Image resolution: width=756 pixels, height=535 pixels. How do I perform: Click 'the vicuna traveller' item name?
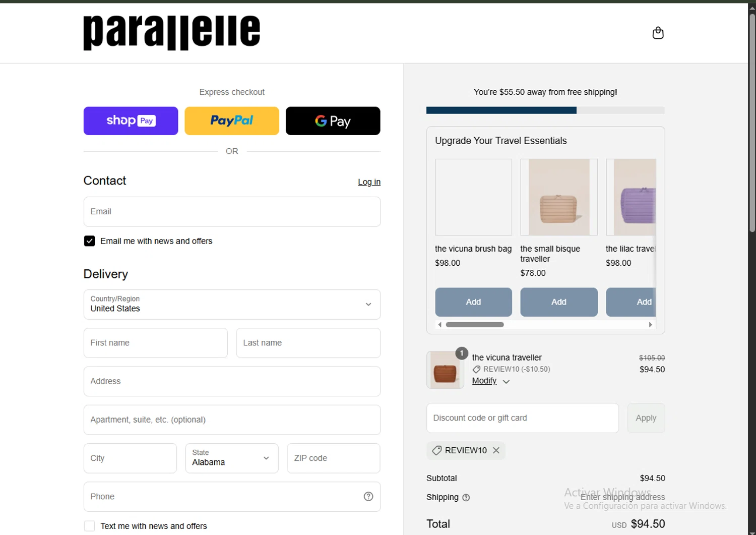point(507,358)
